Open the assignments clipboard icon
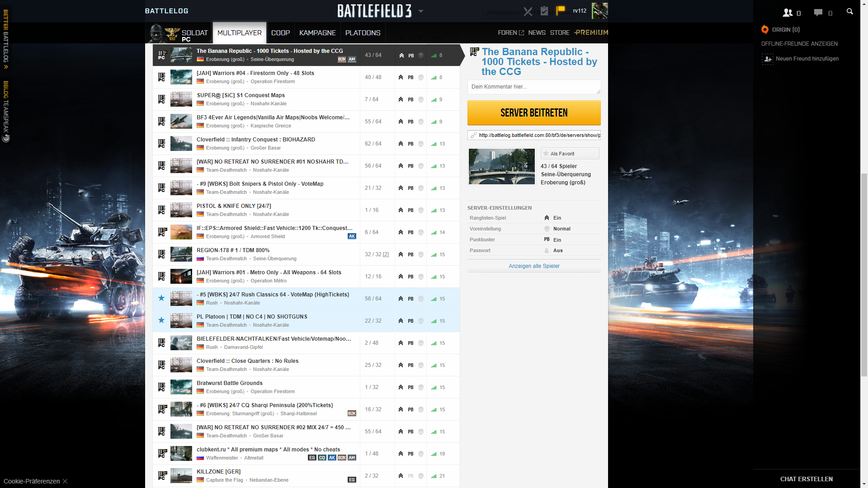The height and width of the screenshot is (488, 868). (544, 11)
